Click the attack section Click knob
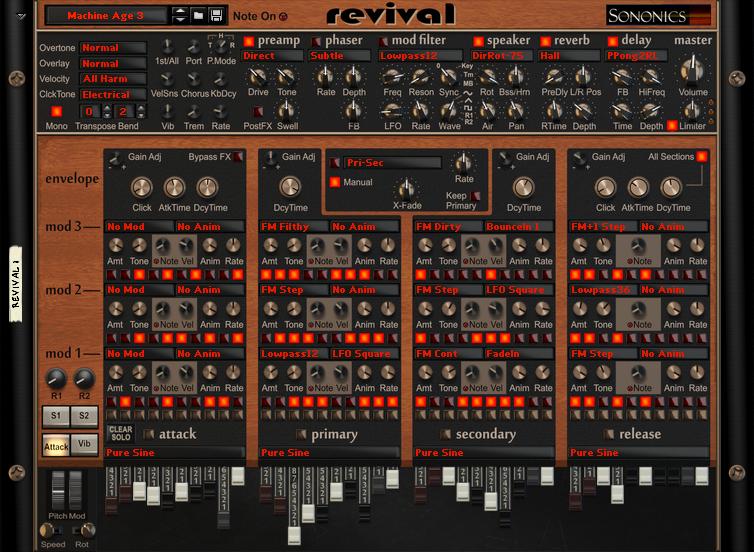 [x=142, y=188]
